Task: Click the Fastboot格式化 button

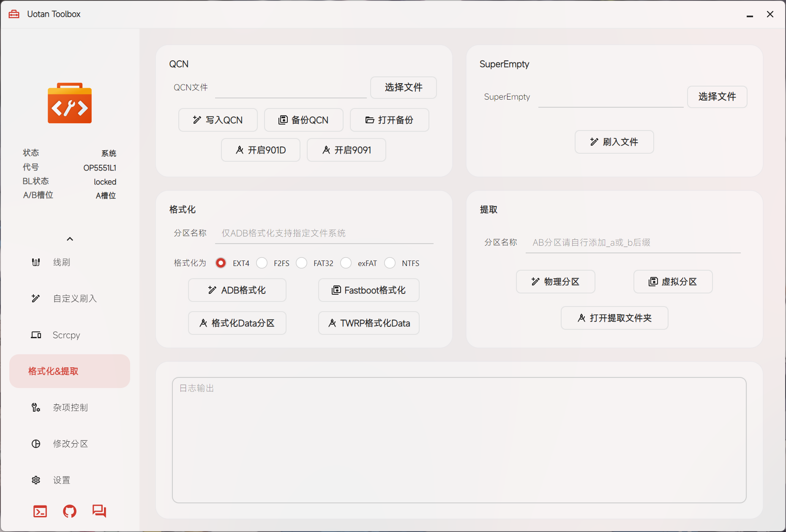Action: click(368, 290)
